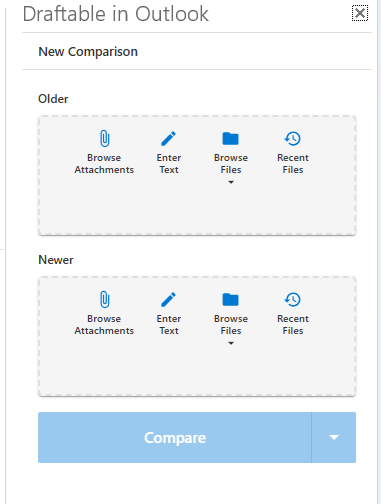Screen dimensions: 381x504
Task: Click Enter Text pencil icon in Older section
Action: coord(168,139)
